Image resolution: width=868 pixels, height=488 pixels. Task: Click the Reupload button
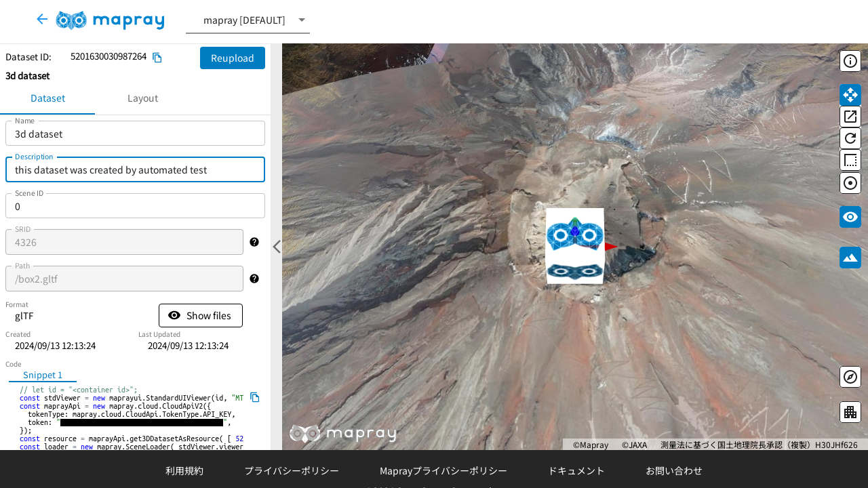click(x=233, y=58)
